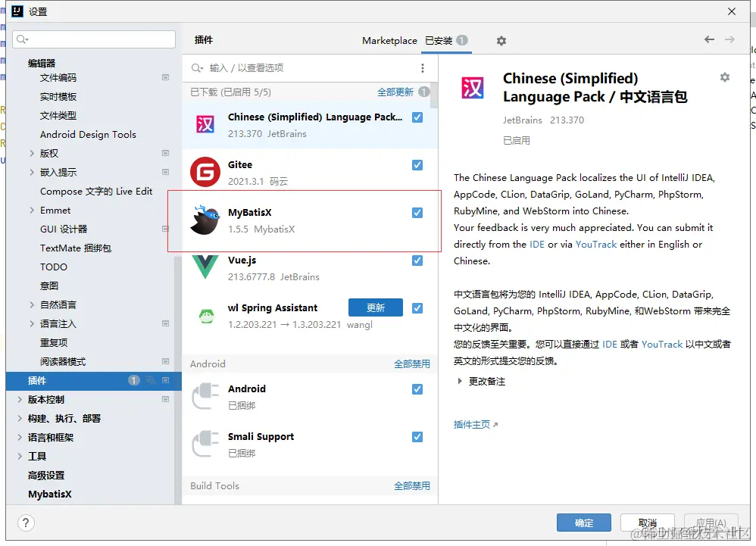Click the Chinese Language Pack icon in the list
Image resolution: width=756 pixels, height=546 pixels.
(x=205, y=124)
